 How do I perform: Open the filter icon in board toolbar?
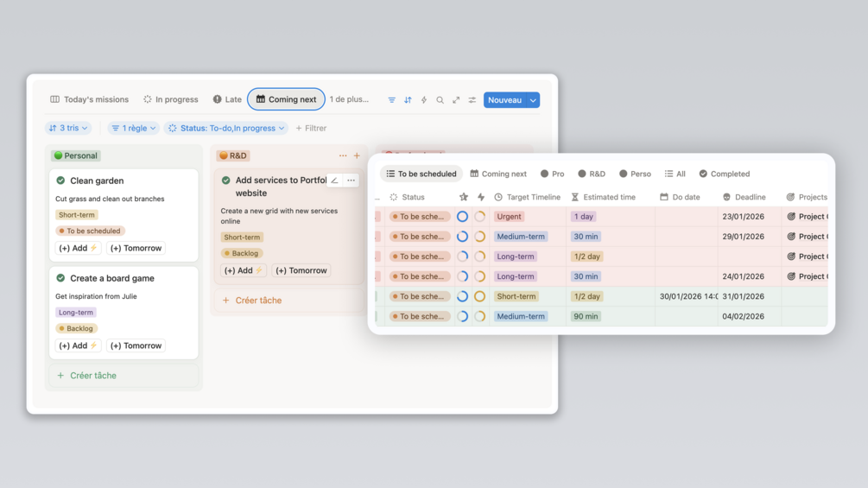(391, 100)
